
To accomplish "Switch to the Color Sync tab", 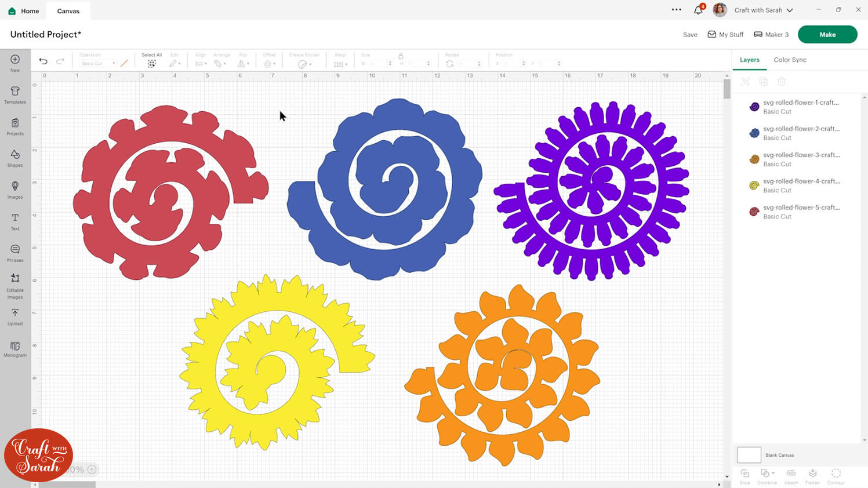I will (x=790, y=60).
